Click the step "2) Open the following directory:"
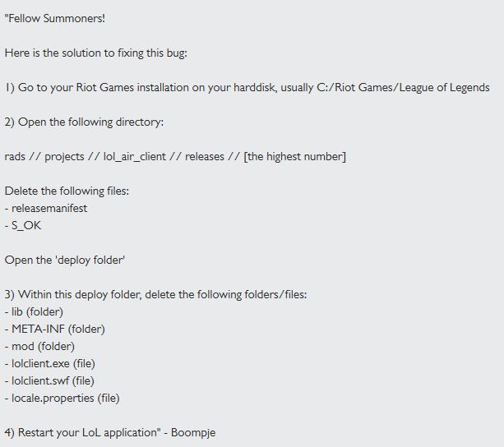Image resolution: width=504 pixels, height=447 pixels. click(x=84, y=122)
